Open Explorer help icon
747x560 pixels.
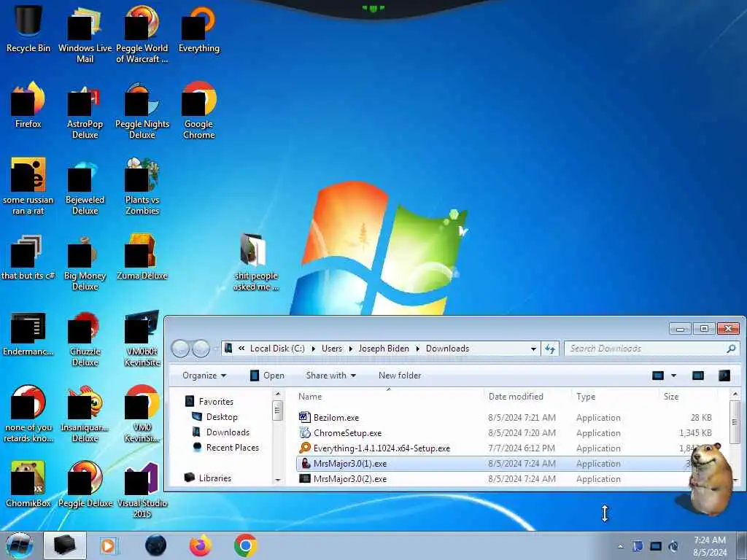coord(724,376)
